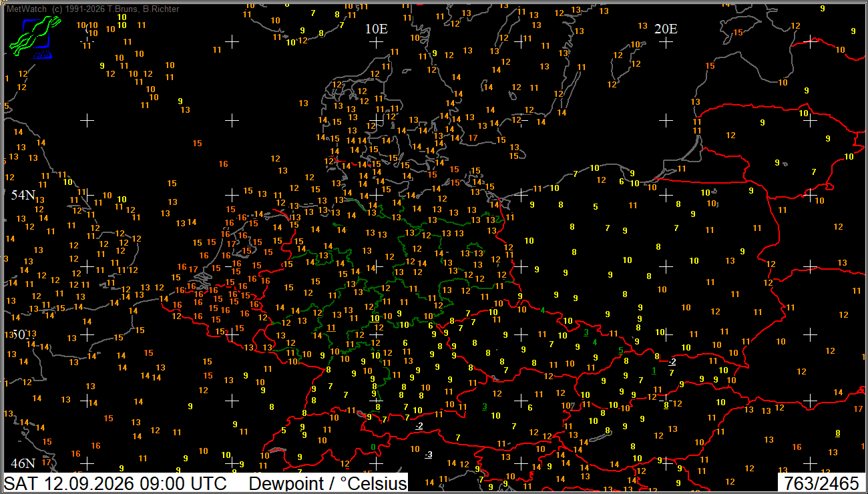The image size is (868, 494).
Task: Click the grid cross below the 10E label
Action: pyautogui.click(x=376, y=42)
